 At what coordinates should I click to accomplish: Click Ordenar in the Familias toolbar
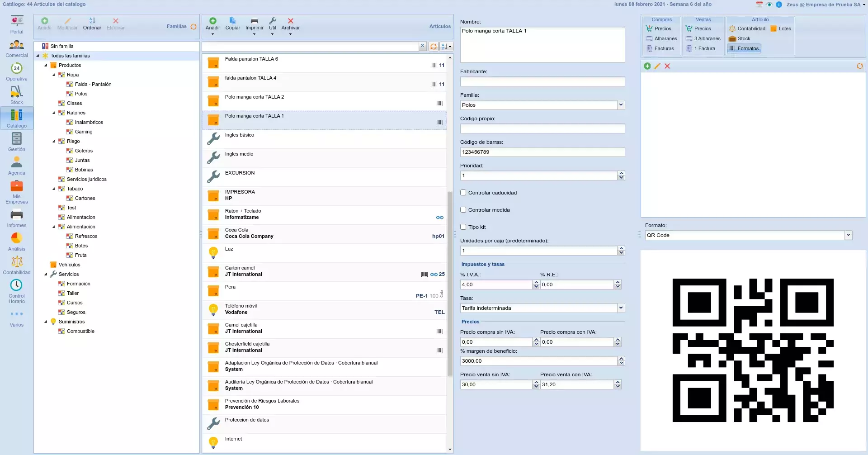[x=92, y=24]
